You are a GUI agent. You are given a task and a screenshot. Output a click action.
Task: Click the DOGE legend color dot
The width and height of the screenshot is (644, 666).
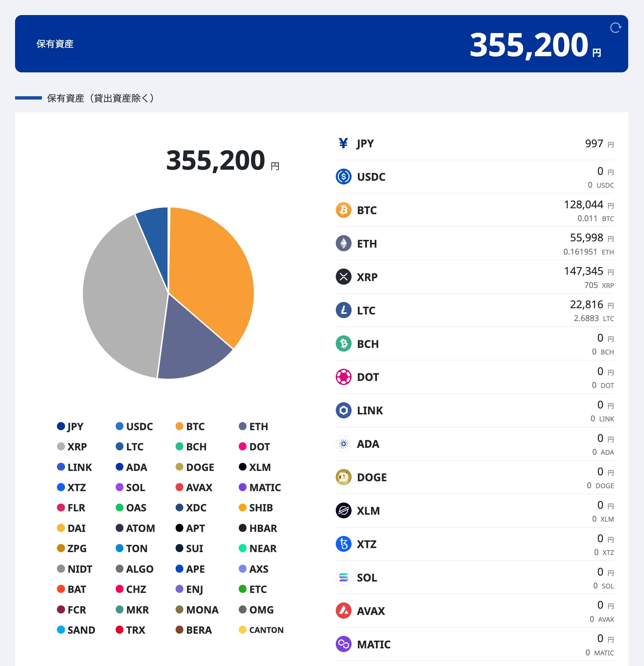(179, 467)
